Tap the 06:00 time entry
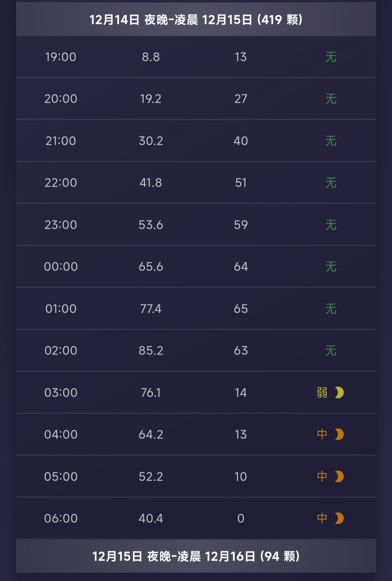The width and height of the screenshot is (392, 581). (61, 518)
